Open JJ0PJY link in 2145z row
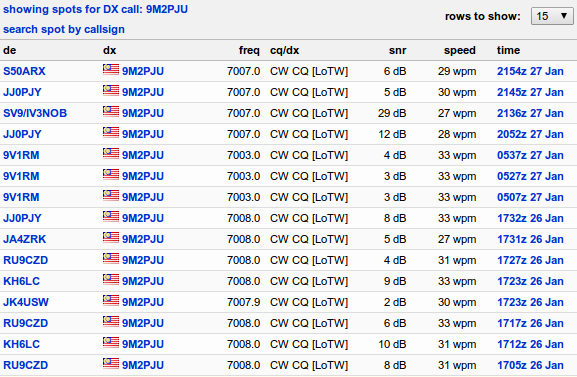 22,92
